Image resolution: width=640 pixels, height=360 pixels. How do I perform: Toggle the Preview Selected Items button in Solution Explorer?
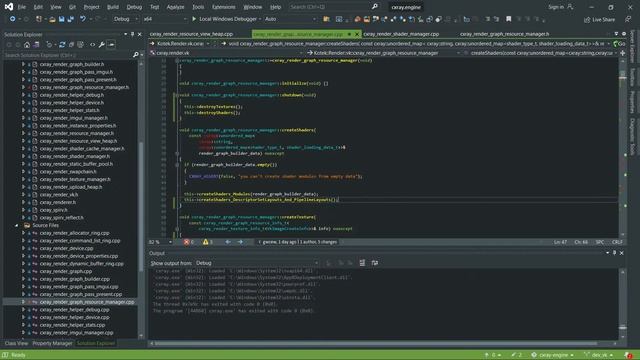click(111, 44)
